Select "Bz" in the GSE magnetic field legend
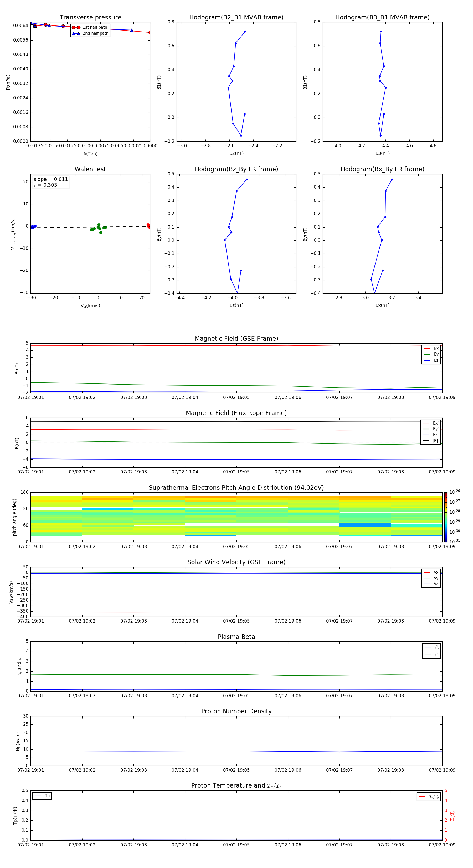 tap(431, 360)
